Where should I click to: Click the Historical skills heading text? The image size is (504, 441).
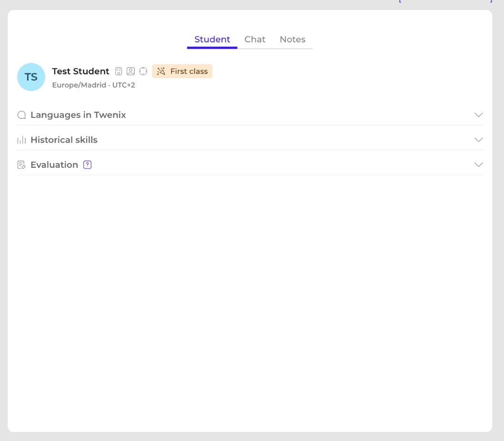pyautogui.click(x=64, y=140)
